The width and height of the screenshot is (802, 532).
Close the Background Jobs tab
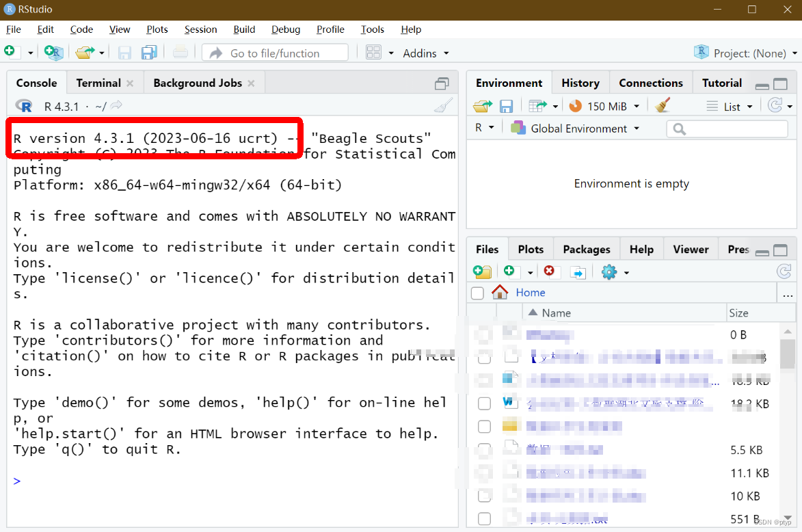pos(251,83)
